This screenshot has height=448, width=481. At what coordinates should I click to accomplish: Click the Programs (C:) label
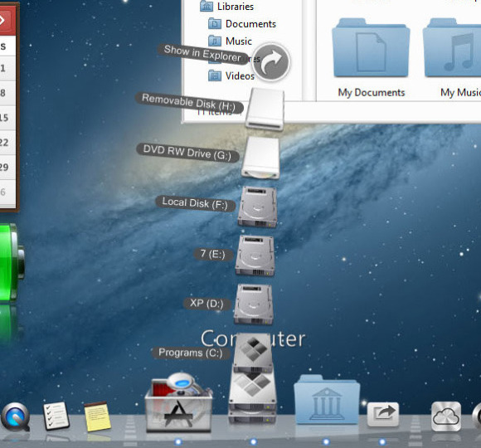tap(191, 353)
